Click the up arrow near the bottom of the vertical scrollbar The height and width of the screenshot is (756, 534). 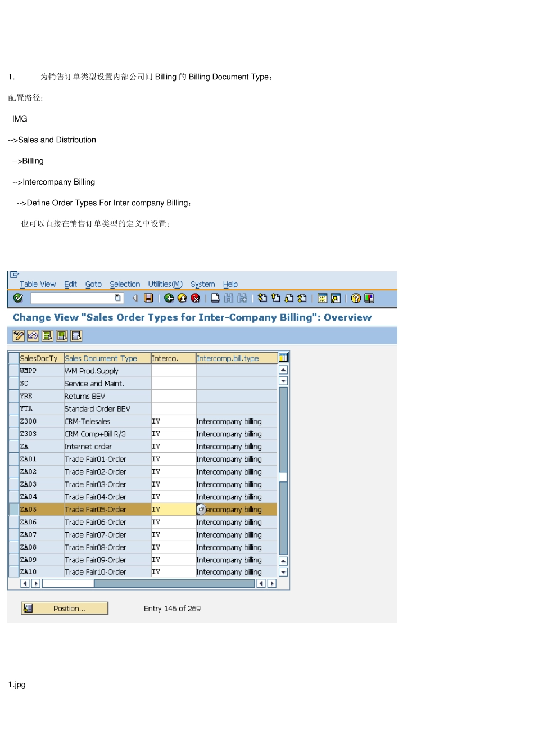(283, 561)
